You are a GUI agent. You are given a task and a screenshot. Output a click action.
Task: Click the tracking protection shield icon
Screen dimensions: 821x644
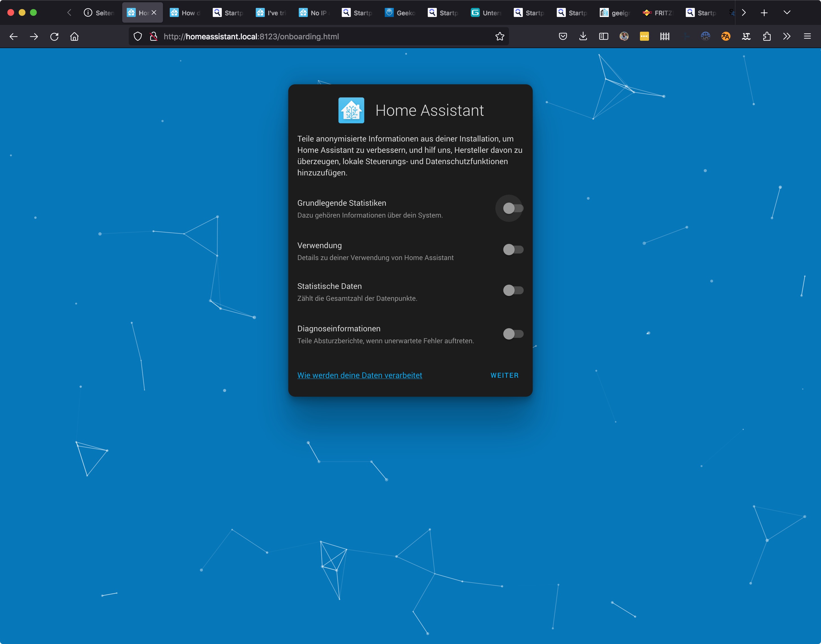click(138, 37)
